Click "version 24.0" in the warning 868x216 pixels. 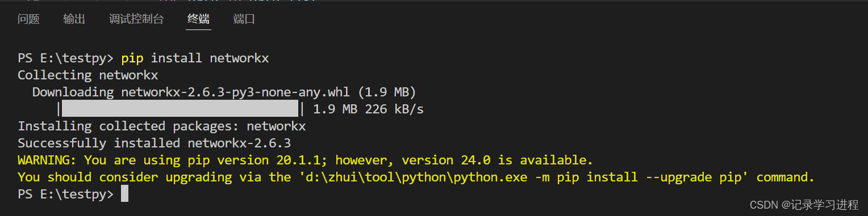[484, 160]
